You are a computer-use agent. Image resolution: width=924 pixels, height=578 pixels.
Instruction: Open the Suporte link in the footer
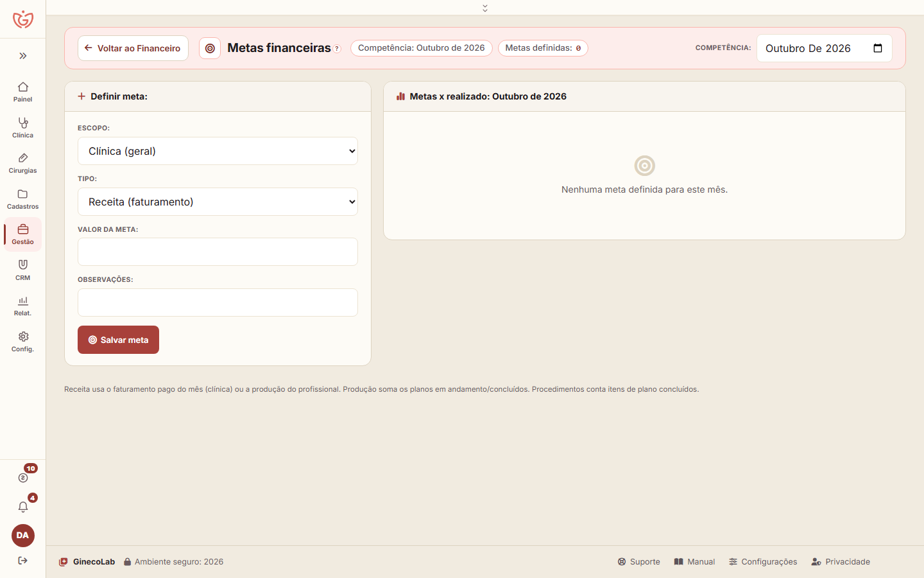pos(638,562)
